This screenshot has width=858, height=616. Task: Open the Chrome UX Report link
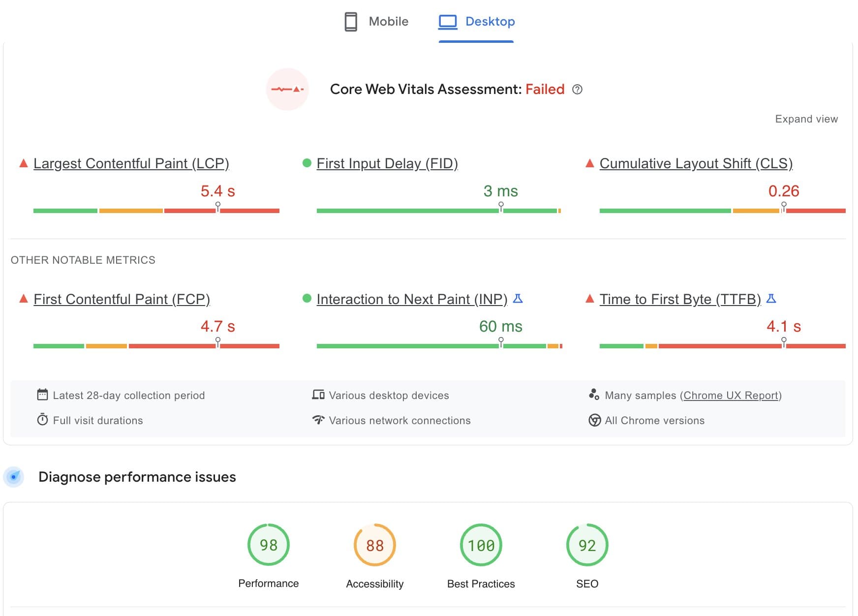tap(730, 396)
